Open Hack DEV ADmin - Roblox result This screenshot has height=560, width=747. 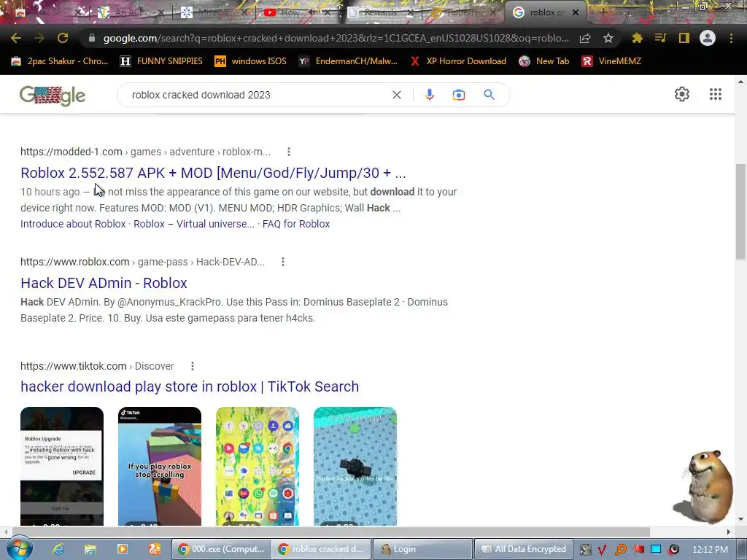tap(104, 283)
